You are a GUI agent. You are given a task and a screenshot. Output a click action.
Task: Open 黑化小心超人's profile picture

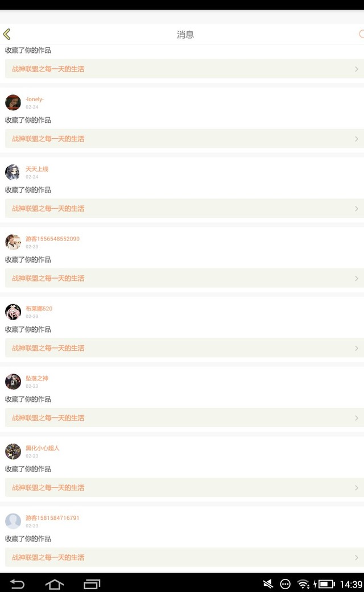pyautogui.click(x=13, y=452)
